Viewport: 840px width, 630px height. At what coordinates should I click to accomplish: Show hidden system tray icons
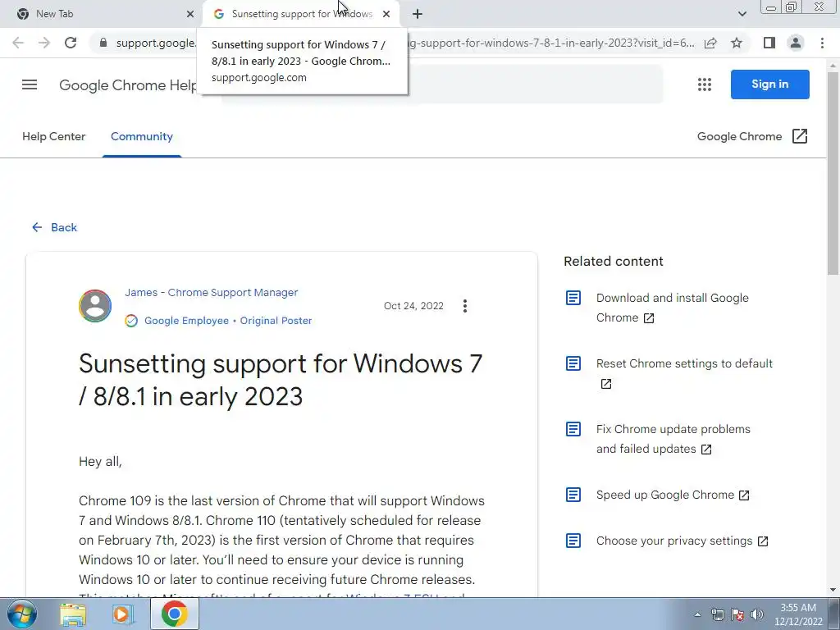(697, 614)
